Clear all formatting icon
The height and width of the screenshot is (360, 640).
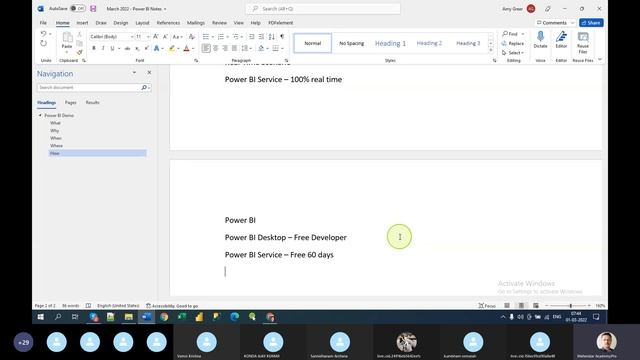pos(191,37)
